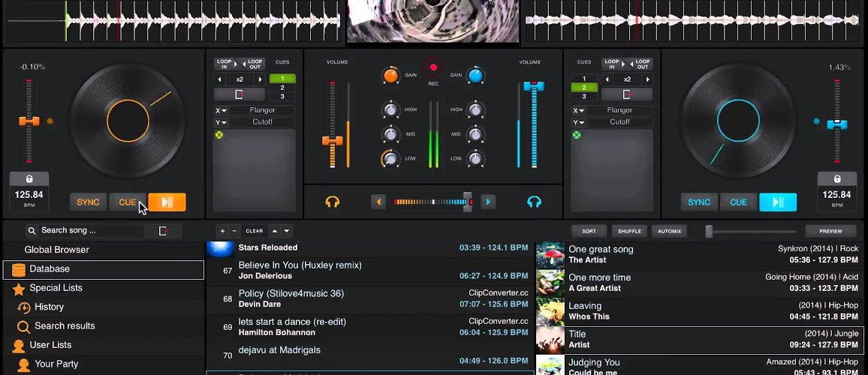868x375 pixels.
Task: Toggle the left orange headphone cue icon
Action: click(x=332, y=202)
